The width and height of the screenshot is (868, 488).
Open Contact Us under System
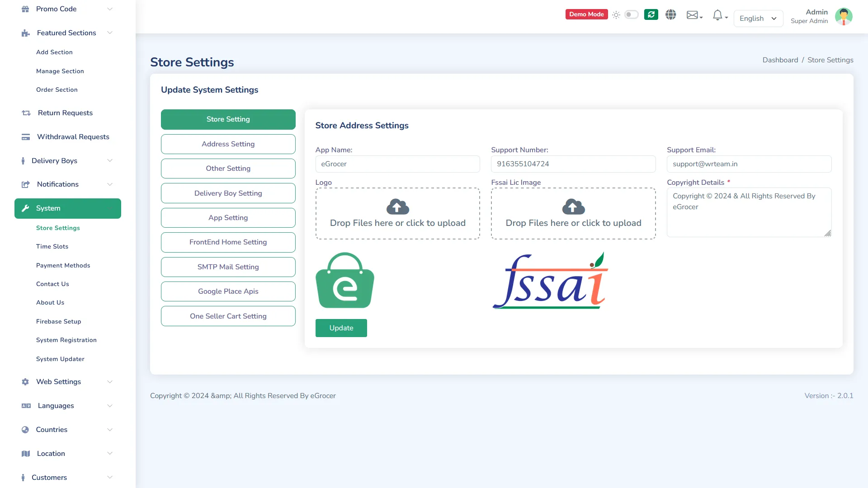52,284
